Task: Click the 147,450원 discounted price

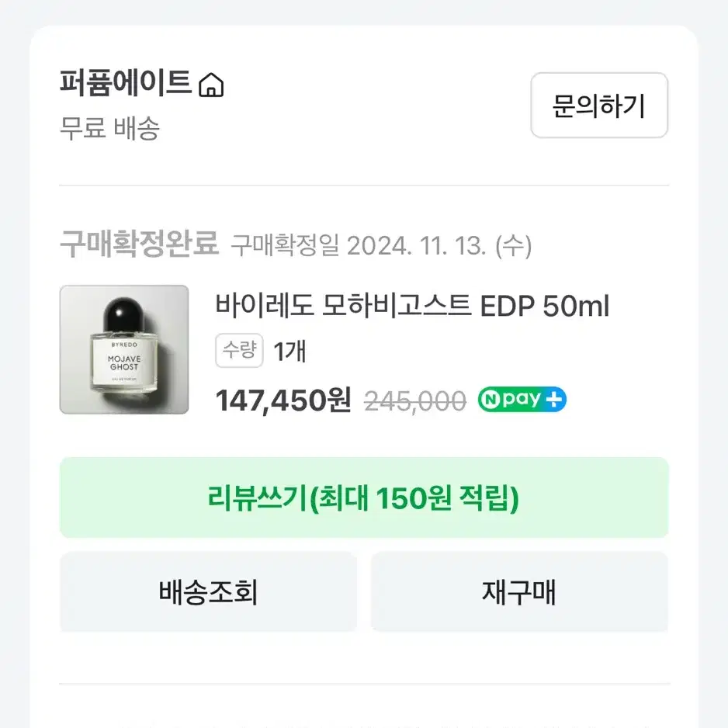Action: click(x=283, y=400)
